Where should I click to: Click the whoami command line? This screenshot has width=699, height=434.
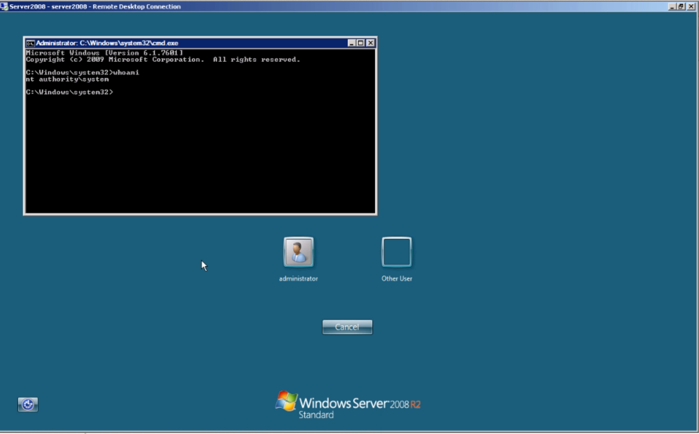coord(82,73)
